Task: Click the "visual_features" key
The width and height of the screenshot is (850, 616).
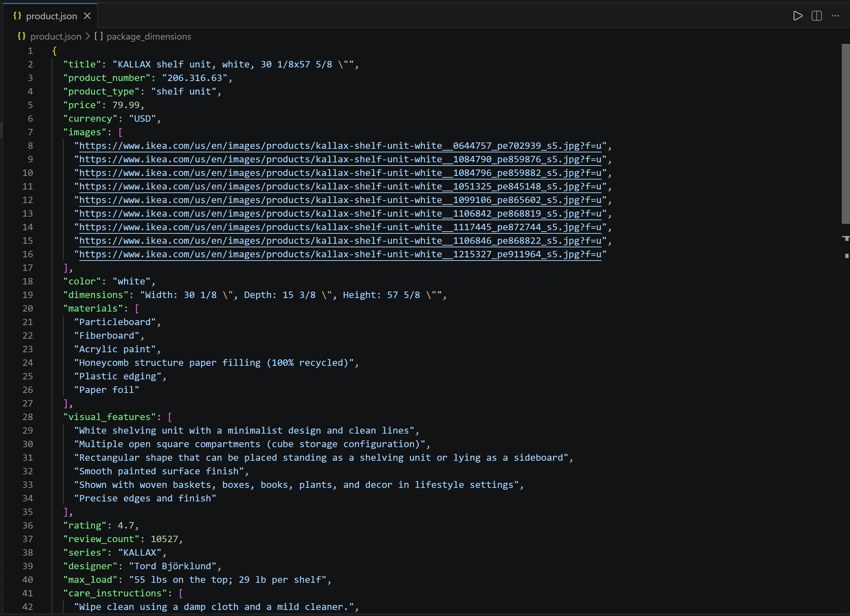Action: [109, 417]
